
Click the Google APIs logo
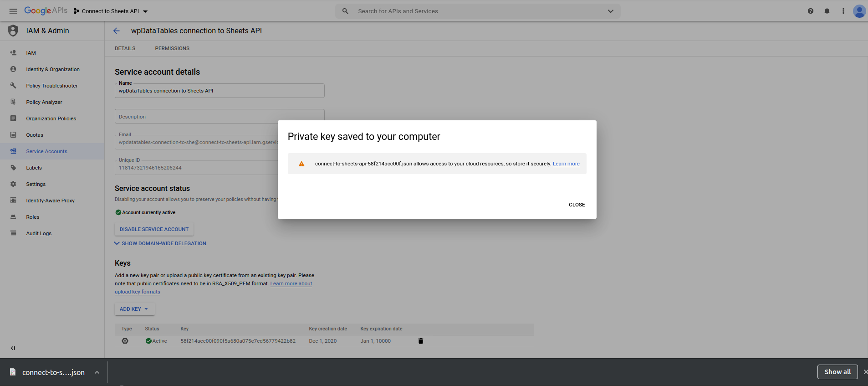click(46, 10)
